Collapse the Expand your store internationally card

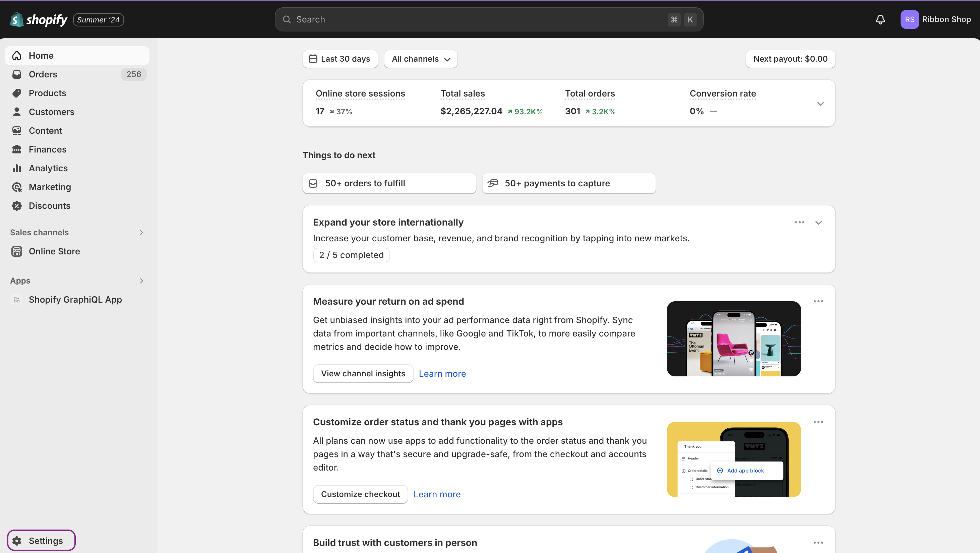pyautogui.click(x=818, y=223)
